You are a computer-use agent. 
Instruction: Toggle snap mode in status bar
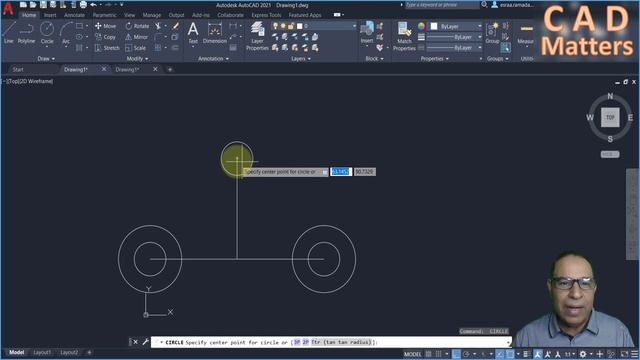click(x=438, y=354)
